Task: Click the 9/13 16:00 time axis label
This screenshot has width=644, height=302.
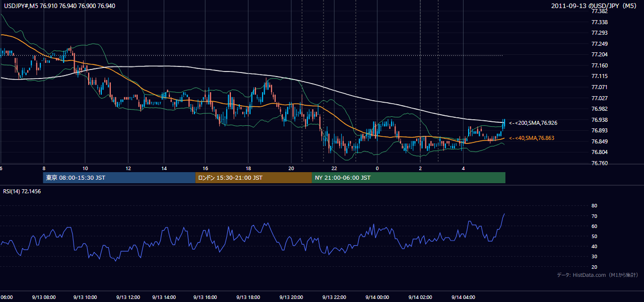Action: click(x=205, y=297)
